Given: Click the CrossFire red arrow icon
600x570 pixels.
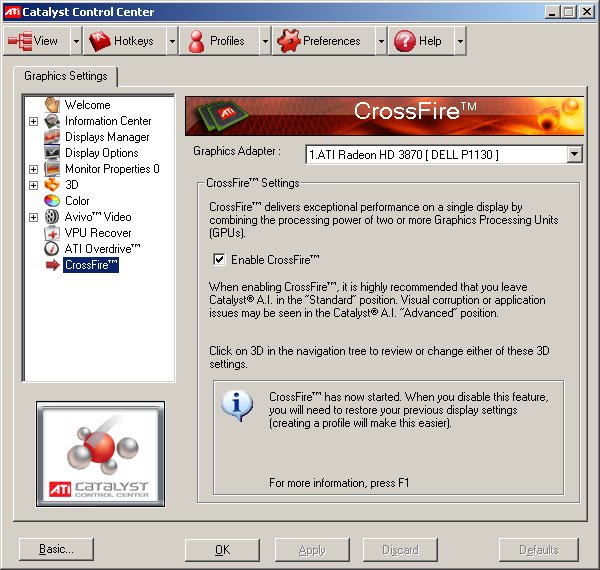Looking at the screenshot, I should coord(53,265).
